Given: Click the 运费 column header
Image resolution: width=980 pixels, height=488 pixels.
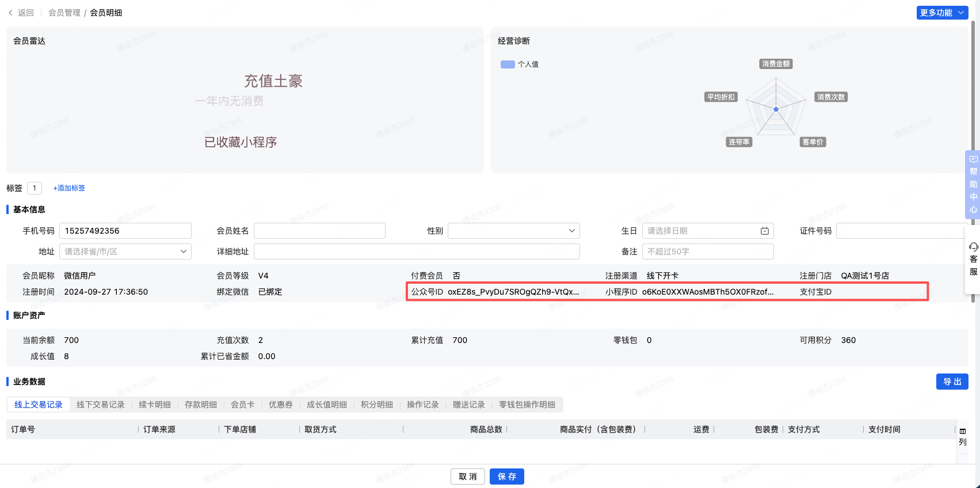Looking at the screenshot, I should (701, 429).
